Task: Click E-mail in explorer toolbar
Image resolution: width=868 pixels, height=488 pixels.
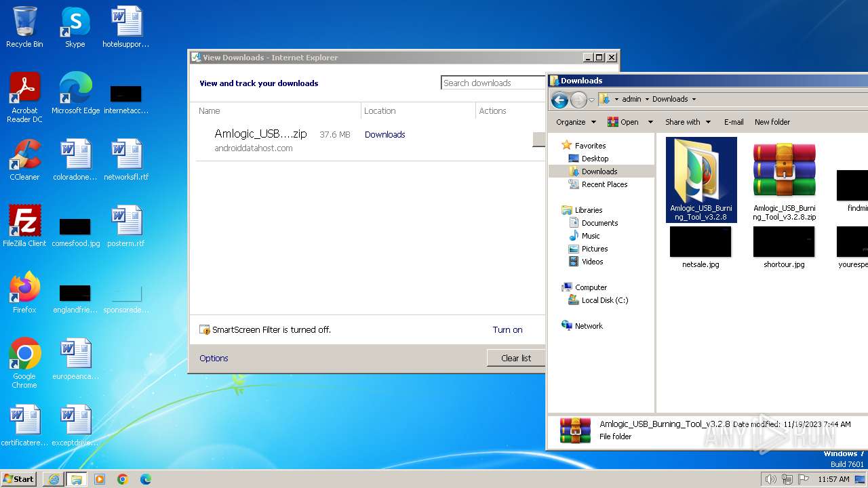Action: [734, 122]
